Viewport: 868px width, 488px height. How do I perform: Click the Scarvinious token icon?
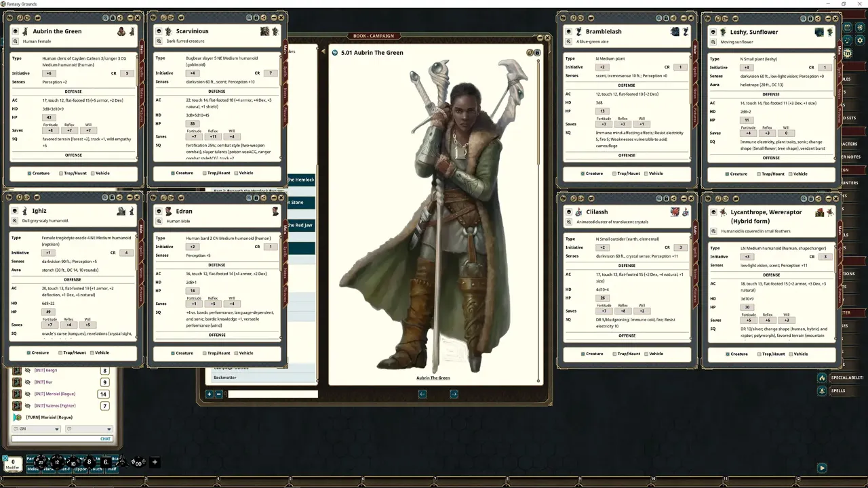point(275,31)
